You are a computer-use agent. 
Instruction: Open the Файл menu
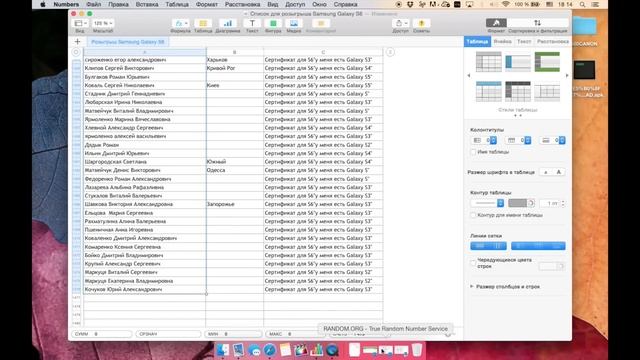93,4
